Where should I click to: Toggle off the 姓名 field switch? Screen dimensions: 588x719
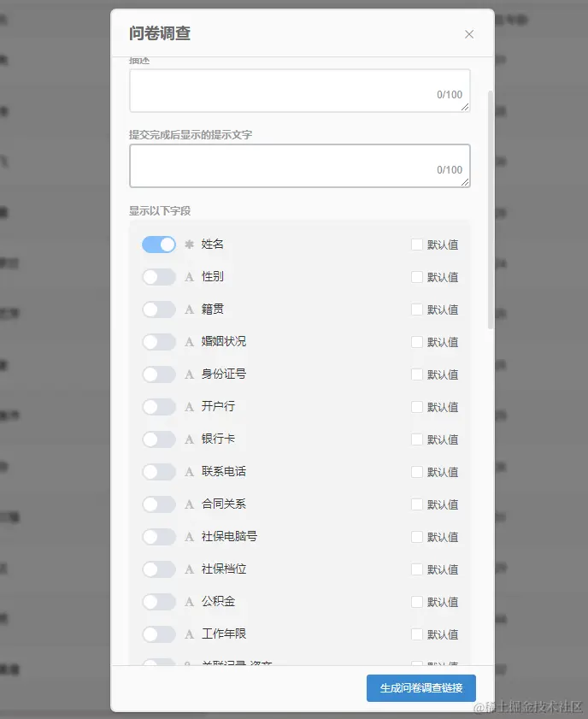(x=159, y=245)
